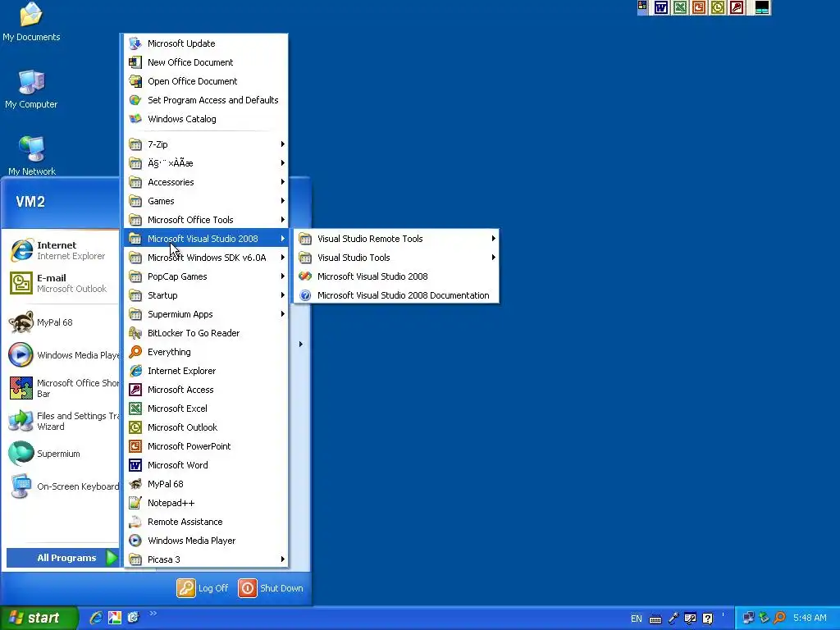Click the 5:48 AM taskbar clock
This screenshot has height=630, width=840.
point(810,618)
